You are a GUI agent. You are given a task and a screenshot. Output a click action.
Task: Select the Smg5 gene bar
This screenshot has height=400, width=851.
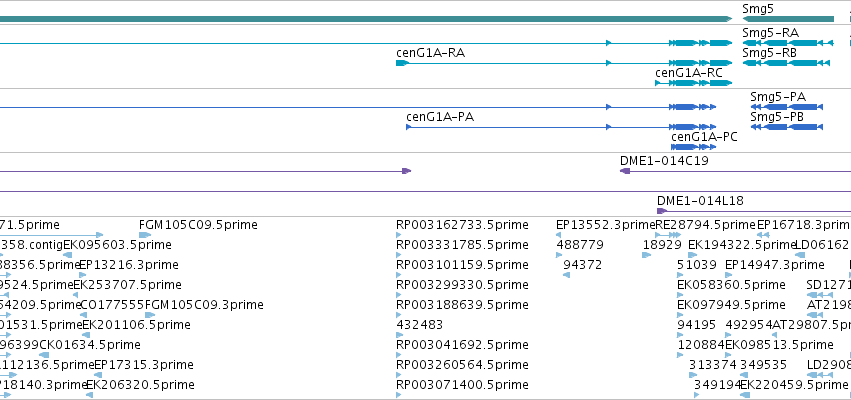click(x=788, y=19)
